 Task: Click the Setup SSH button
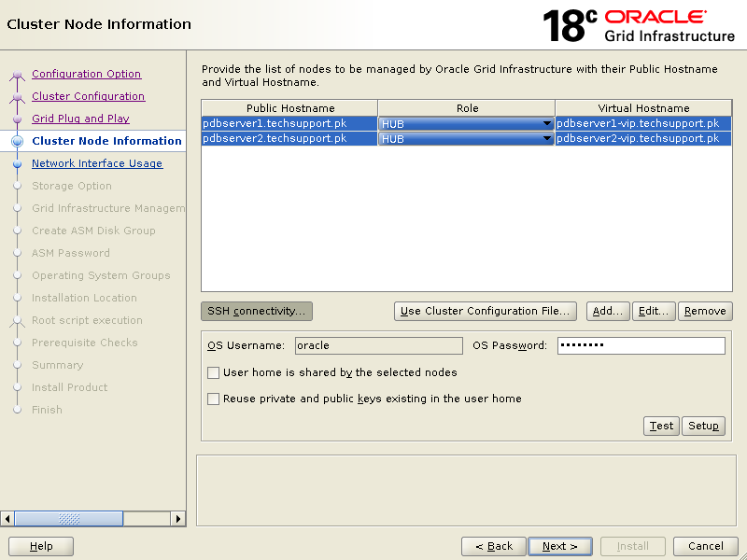[703, 426]
